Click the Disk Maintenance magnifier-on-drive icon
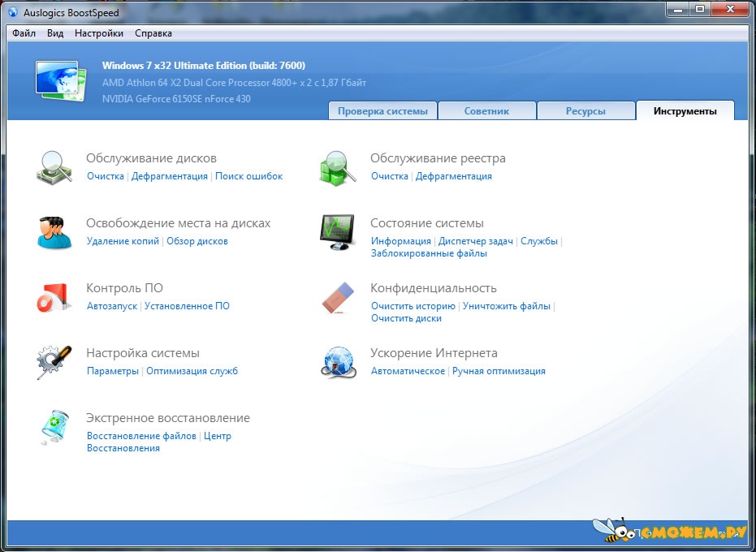756x552 pixels. (x=54, y=166)
